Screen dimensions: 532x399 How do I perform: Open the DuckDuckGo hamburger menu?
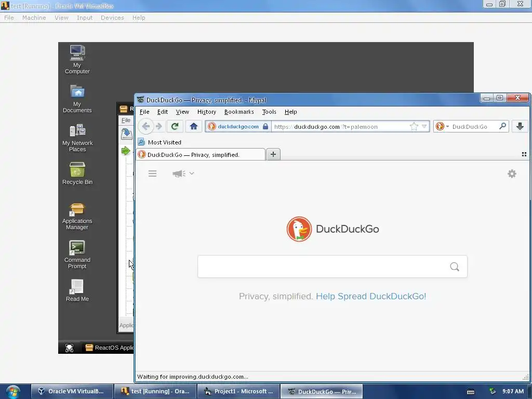[x=152, y=174]
